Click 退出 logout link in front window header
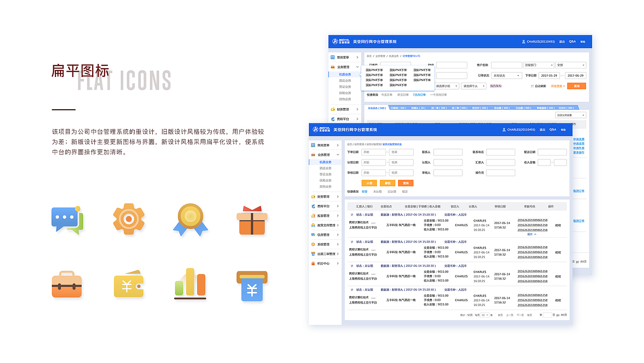644x363 pixels. 542,129
